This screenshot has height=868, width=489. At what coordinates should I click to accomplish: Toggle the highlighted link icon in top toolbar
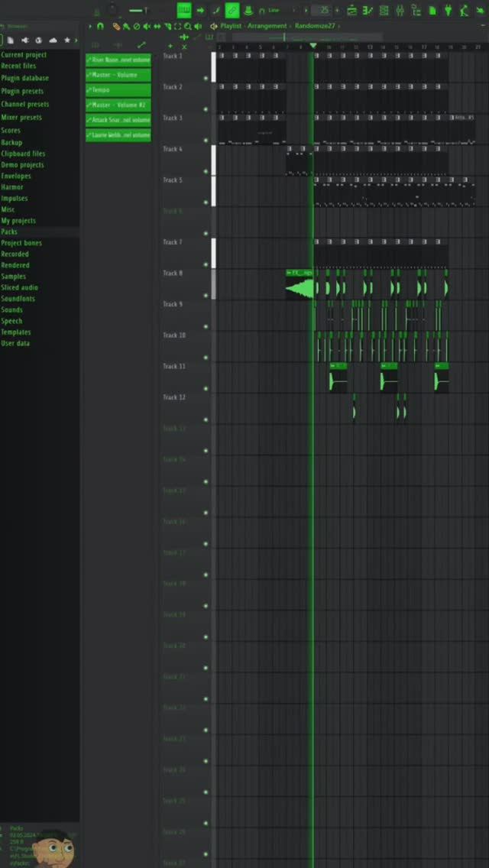(232, 11)
